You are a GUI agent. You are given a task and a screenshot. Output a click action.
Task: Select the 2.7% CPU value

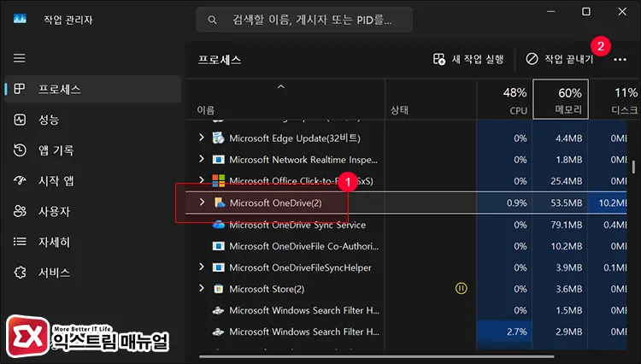517,332
